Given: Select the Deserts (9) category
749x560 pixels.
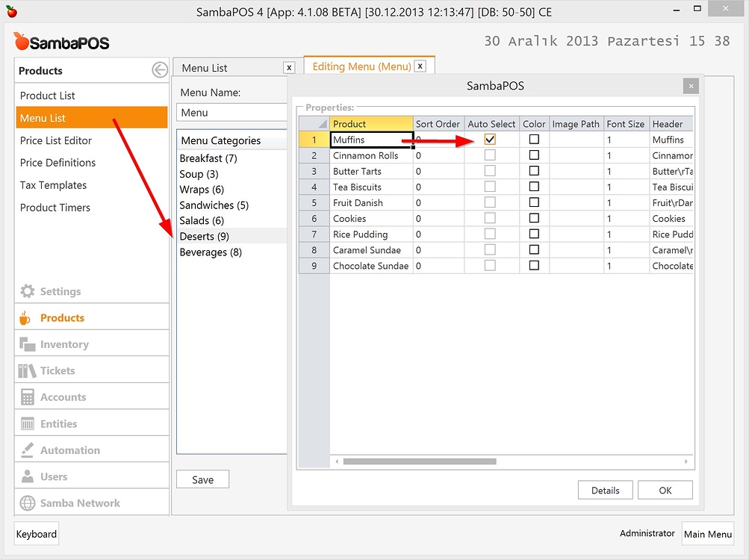Looking at the screenshot, I should point(232,236).
